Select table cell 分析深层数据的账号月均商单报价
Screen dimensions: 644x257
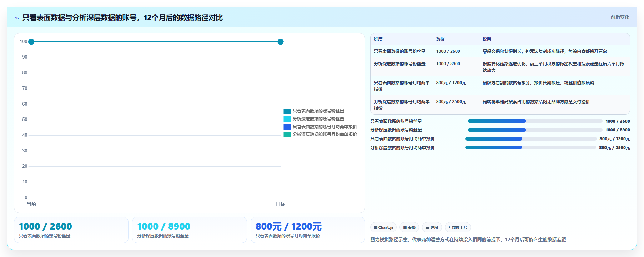tap(402, 105)
